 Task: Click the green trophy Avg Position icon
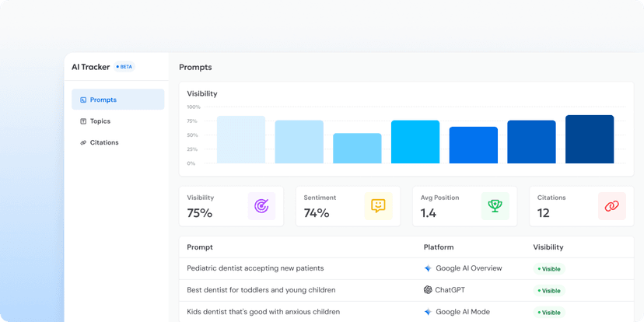pyautogui.click(x=495, y=206)
